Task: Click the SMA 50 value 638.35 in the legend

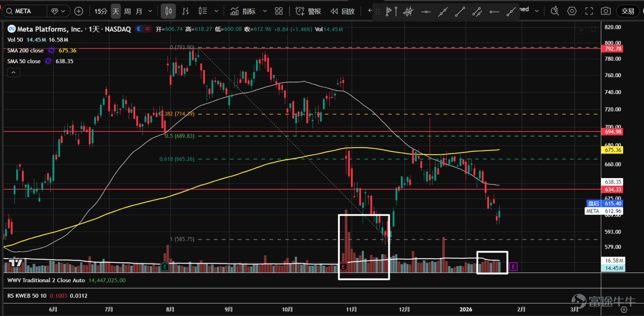Action: pyautogui.click(x=64, y=62)
